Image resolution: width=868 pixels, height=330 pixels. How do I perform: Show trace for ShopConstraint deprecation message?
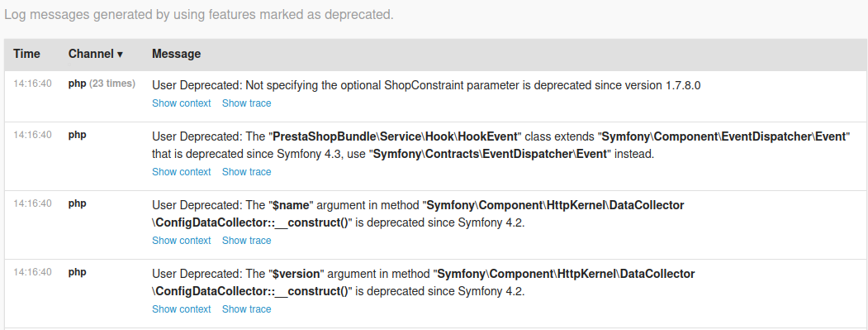coord(246,103)
